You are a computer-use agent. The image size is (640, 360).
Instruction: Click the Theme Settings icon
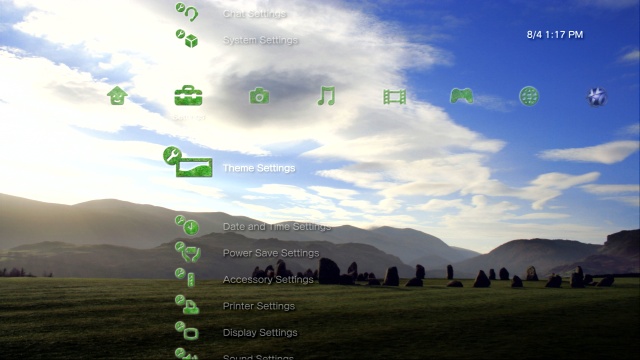coord(188,162)
